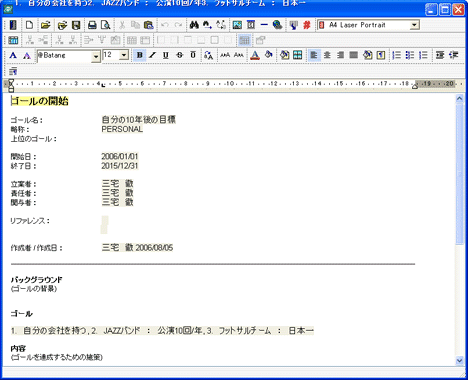Find text with the binoculars icon
The image size is (468, 380).
(x=194, y=25)
